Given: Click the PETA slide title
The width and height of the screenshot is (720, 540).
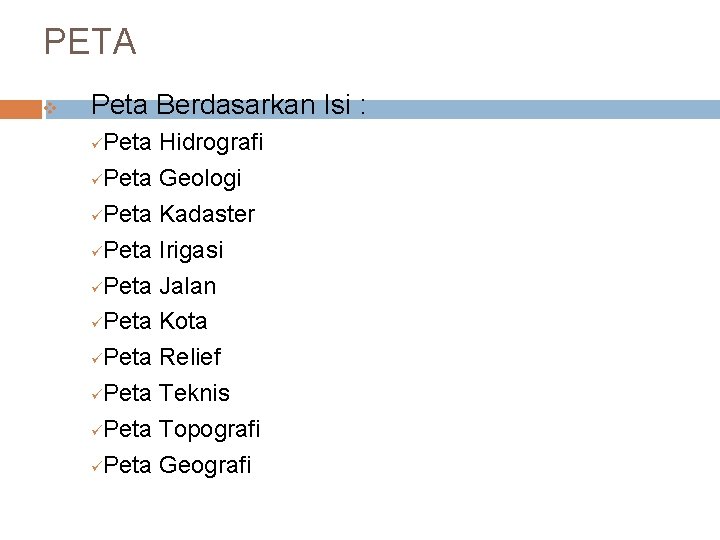Looking at the screenshot, I should [90, 43].
